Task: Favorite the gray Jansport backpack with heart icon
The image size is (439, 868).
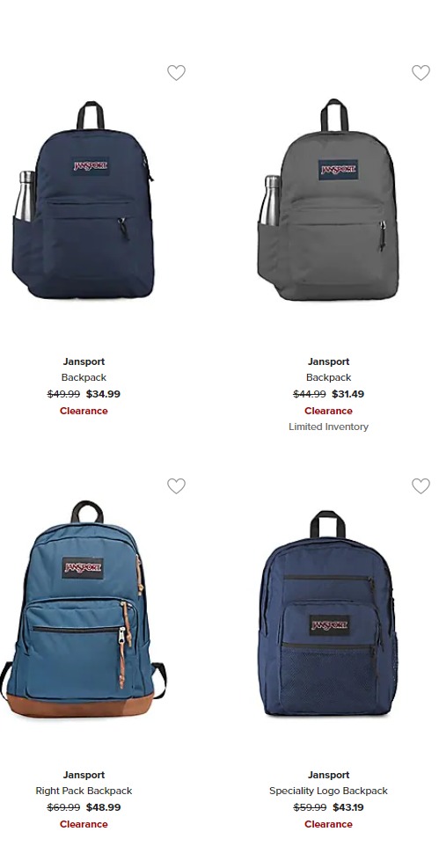Action: pyautogui.click(x=421, y=72)
